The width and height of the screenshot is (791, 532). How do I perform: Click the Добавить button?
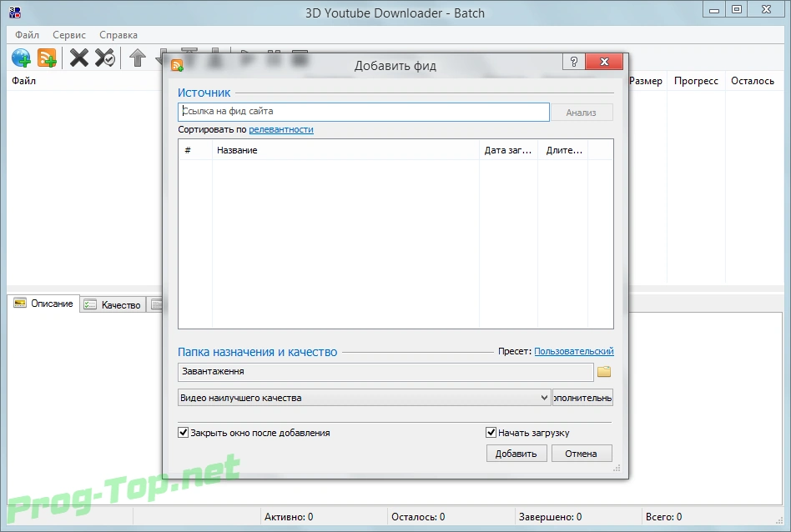516,454
